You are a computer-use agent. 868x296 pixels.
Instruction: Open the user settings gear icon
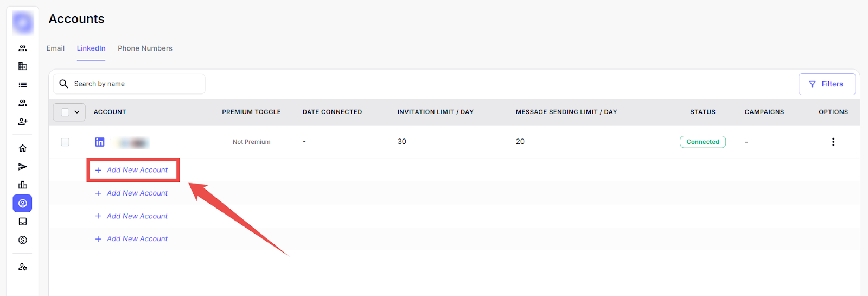coord(23,267)
